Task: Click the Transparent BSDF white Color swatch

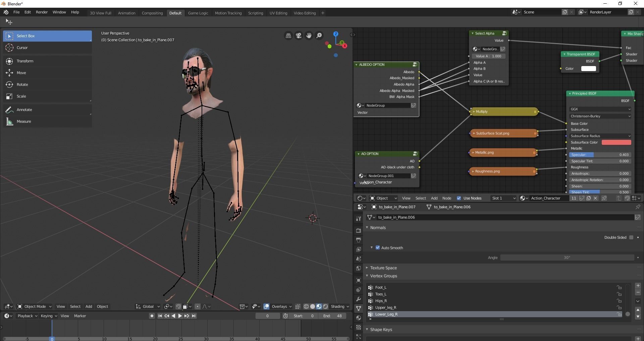Action: coord(588,68)
